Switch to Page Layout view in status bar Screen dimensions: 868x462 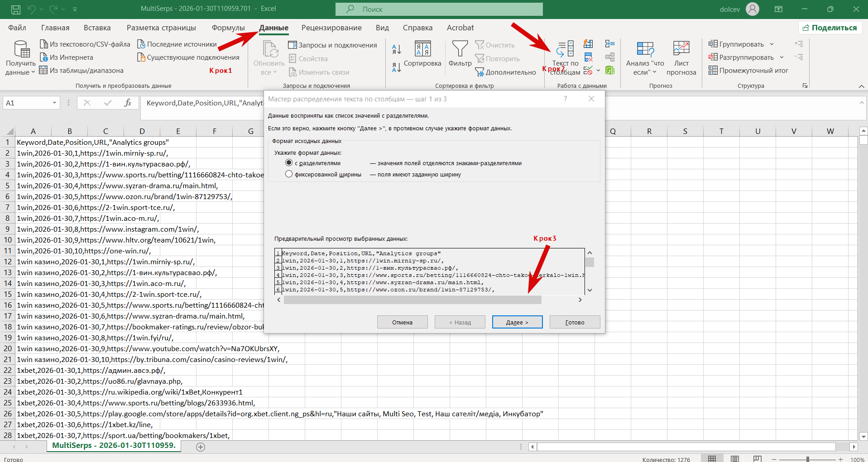[x=734, y=459]
